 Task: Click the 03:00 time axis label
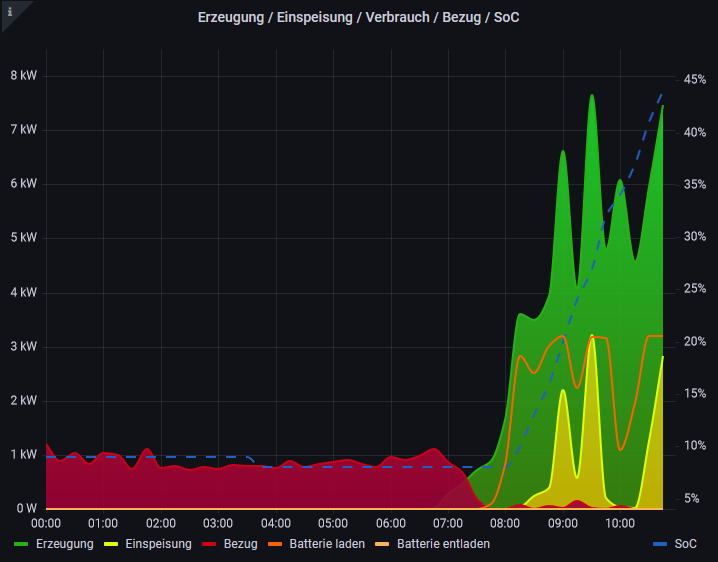click(x=218, y=524)
